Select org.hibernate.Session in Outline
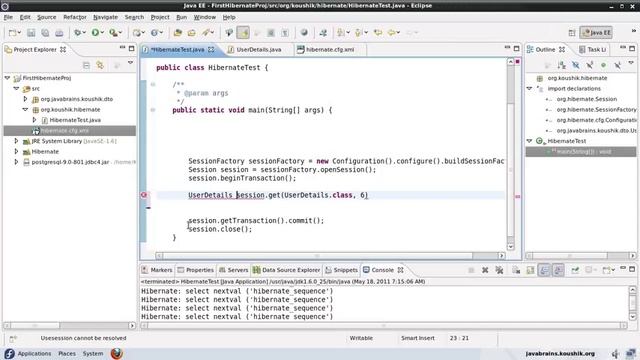 pyautogui.click(x=587, y=99)
